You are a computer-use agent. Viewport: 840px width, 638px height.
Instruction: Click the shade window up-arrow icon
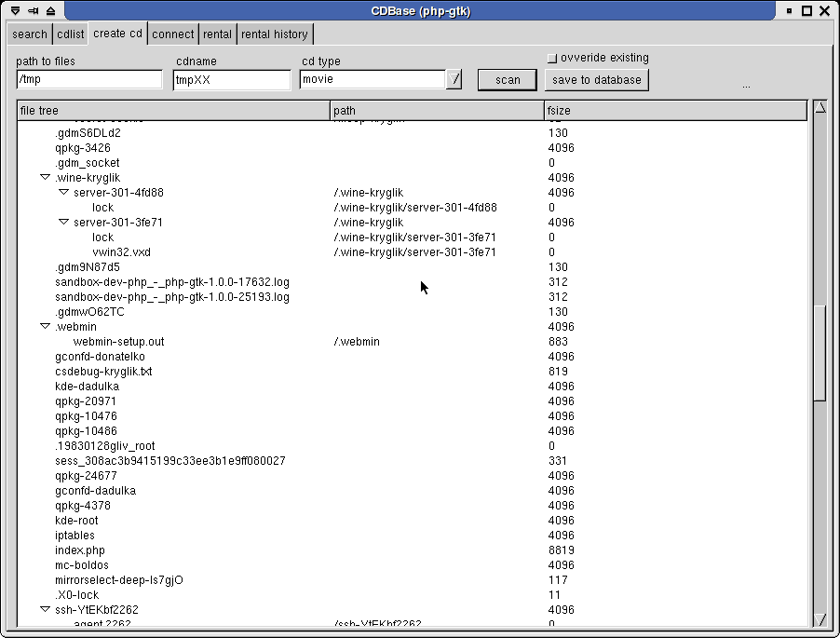coord(50,11)
